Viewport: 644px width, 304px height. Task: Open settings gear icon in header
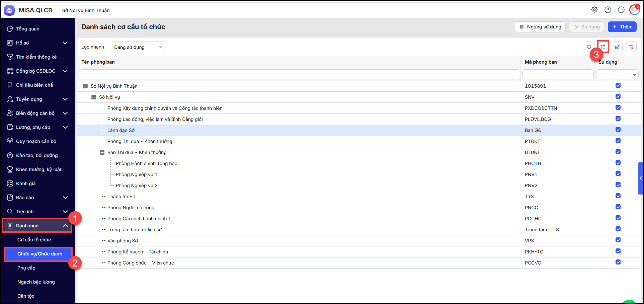(x=594, y=10)
